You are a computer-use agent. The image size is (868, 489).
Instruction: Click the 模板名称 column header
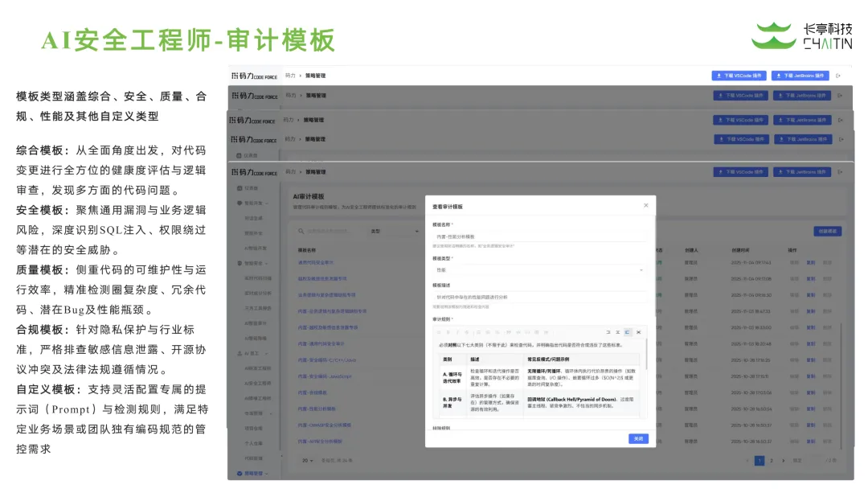[x=307, y=250]
